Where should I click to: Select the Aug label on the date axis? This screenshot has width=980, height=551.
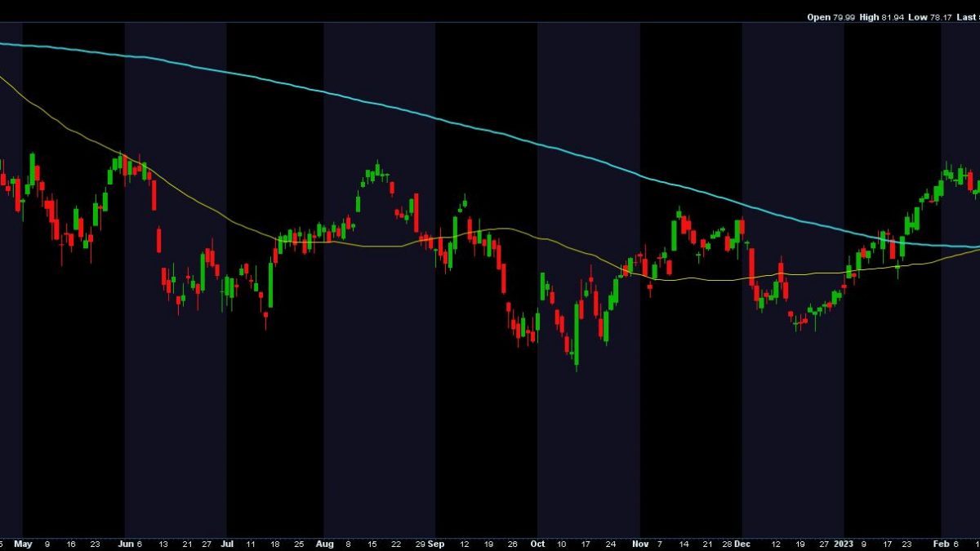[x=324, y=543]
